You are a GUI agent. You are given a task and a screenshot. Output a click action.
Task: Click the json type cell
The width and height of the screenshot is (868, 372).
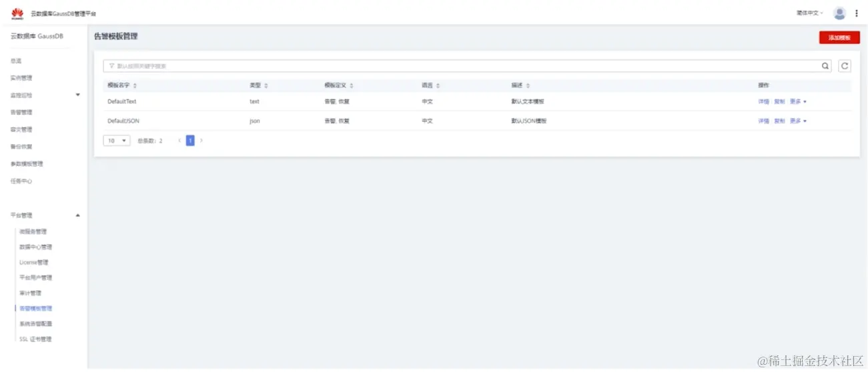coord(255,121)
